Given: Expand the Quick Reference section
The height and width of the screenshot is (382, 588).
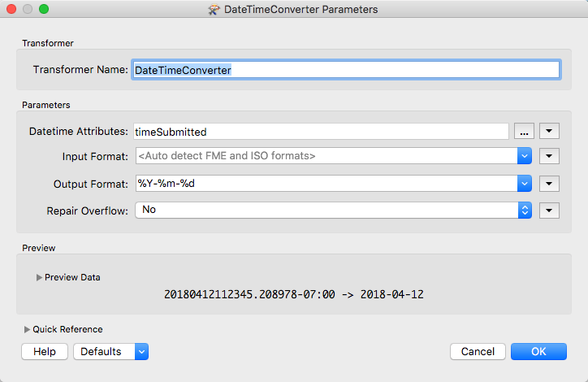Looking at the screenshot, I should click(27, 329).
